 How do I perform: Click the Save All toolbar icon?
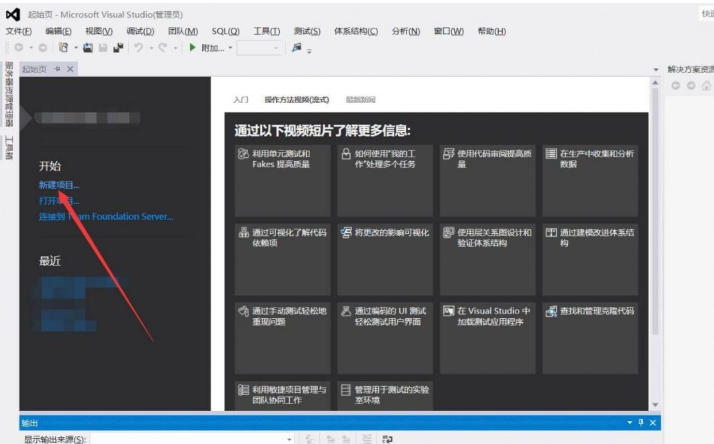(118, 47)
